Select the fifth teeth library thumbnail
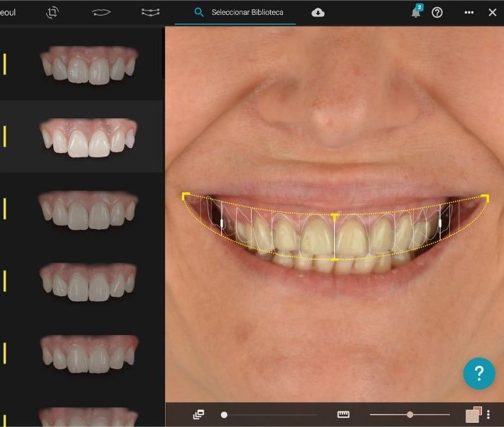The height and width of the screenshot is (427, 504). 90,354
